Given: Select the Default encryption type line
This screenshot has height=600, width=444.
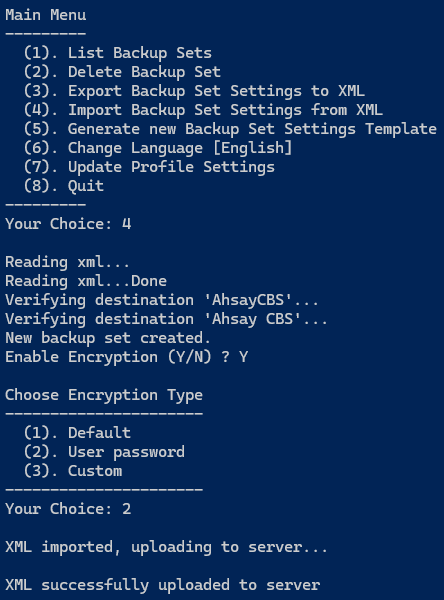Looking at the screenshot, I should [x=77, y=433].
